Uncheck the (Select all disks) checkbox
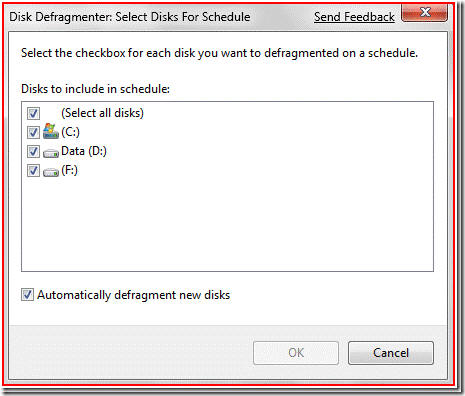This screenshot has width=465, height=396. [33, 113]
